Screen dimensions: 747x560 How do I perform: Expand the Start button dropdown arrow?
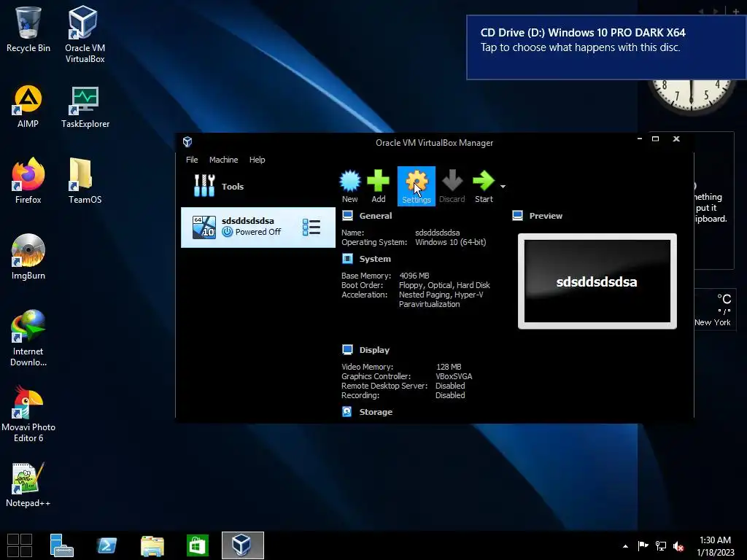pyautogui.click(x=503, y=187)
